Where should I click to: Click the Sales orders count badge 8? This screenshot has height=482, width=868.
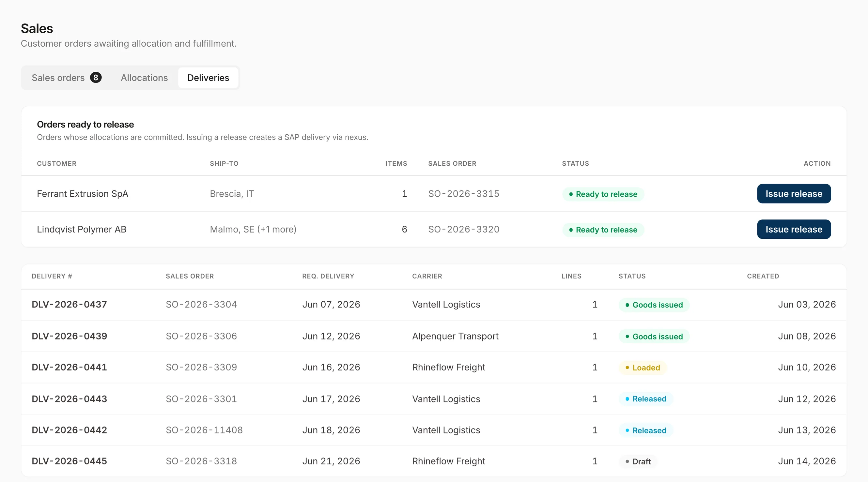click(x=96, y=78)
